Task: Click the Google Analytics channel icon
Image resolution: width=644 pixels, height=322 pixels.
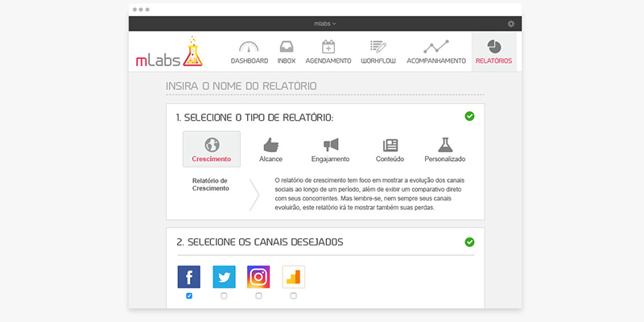Action: pyautogui.click(x=293, y=277)
